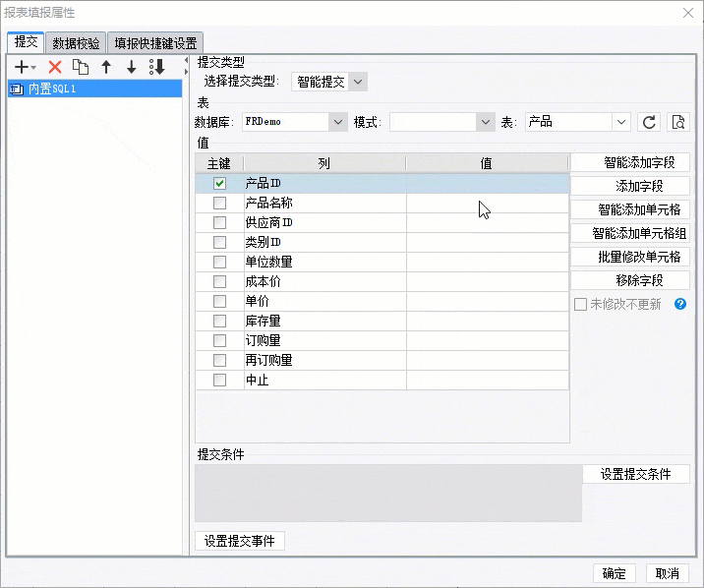Select the 再订购量 column name cell
This screenshot has width=704, height=588.
[325, 360]
